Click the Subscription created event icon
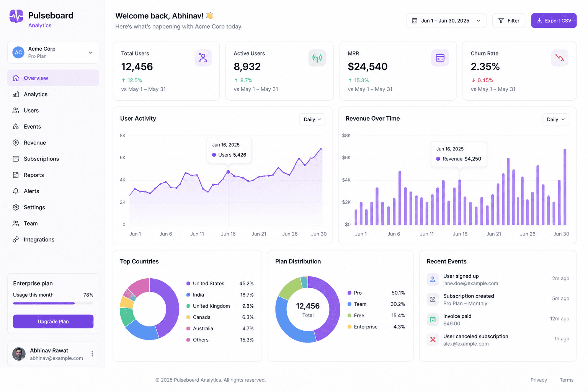This screenshot has width=588, height=392. pos(433,299)
